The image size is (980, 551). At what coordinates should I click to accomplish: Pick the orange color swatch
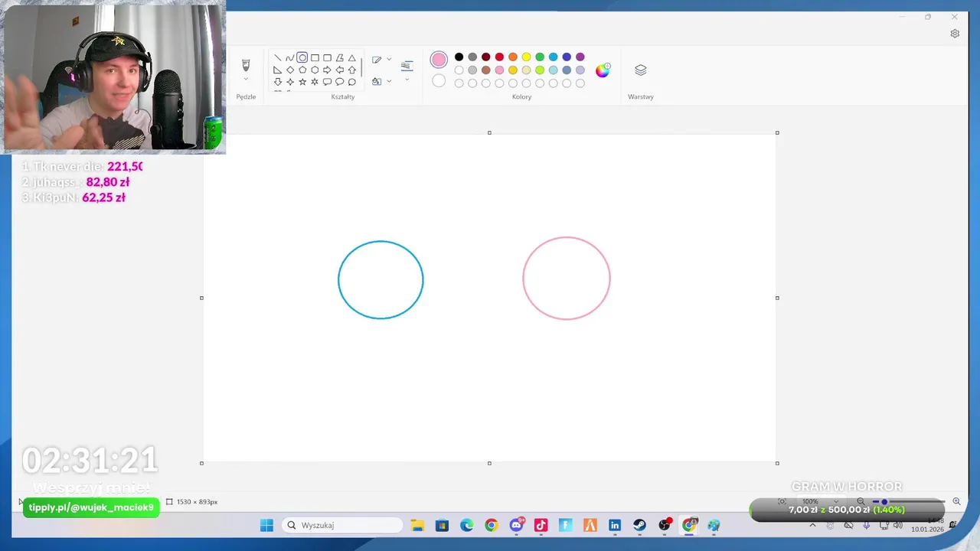click(513, 57)
